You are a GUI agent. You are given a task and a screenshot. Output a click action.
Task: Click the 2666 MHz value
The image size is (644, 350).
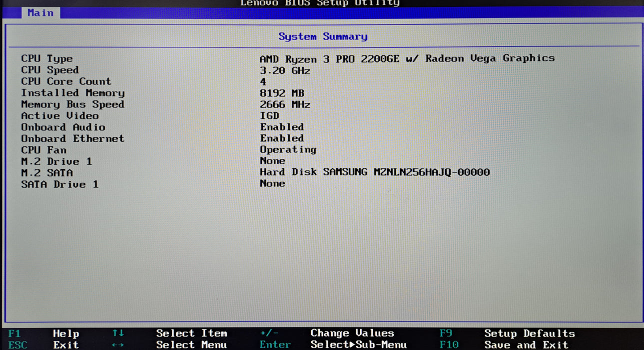click(x=285, y=104)
